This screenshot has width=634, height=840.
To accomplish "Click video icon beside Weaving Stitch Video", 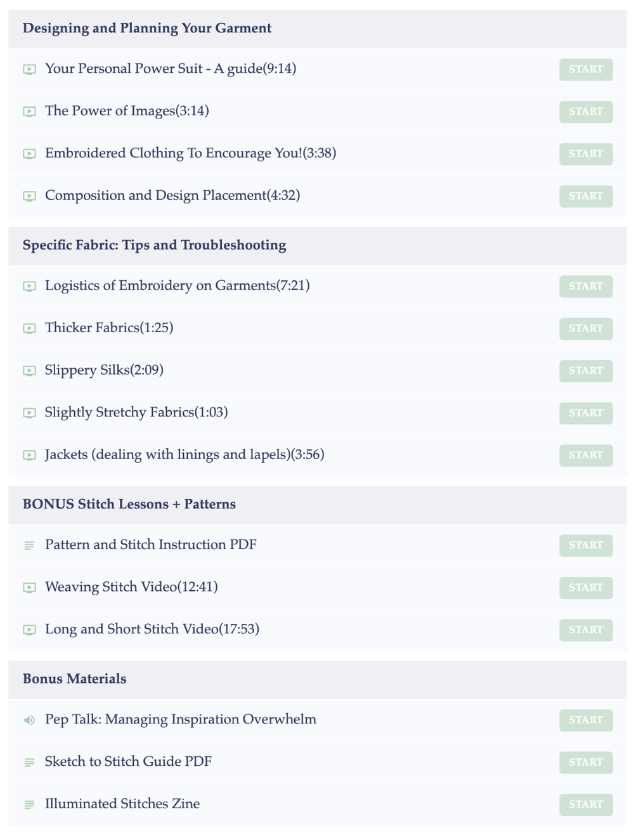I will pyautogui.click(x=29, y=588).
